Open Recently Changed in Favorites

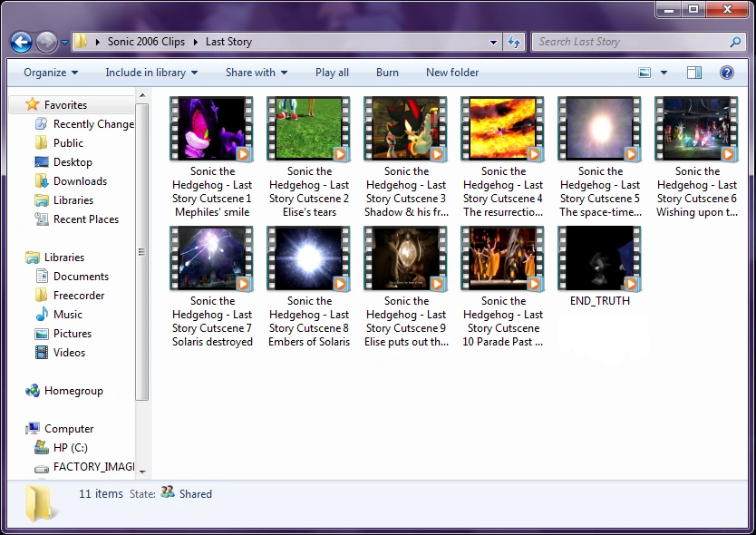click(x=84, y=124)
